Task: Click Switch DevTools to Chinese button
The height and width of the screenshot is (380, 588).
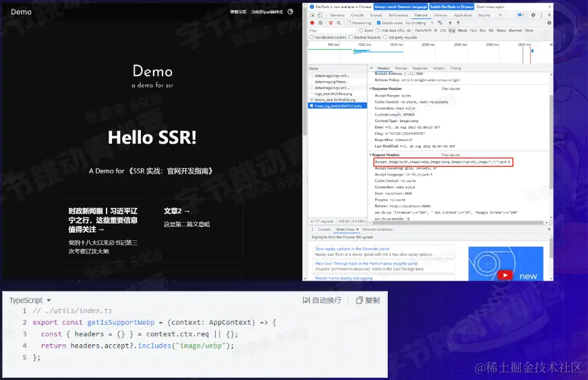Action: [452, 7]
